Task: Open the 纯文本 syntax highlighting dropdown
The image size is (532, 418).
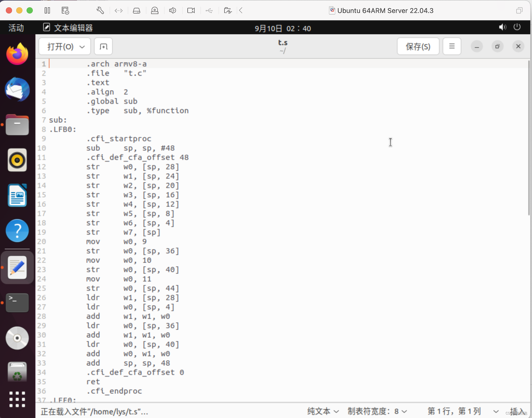Action: coord(323,411)
